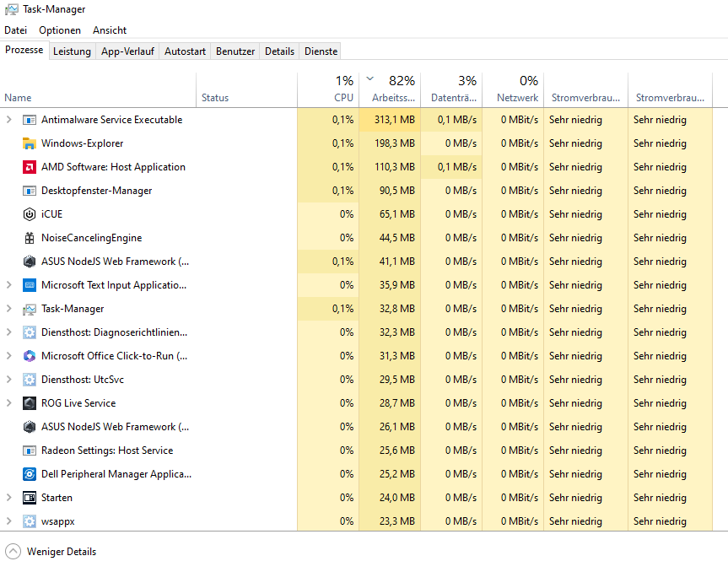
Task: Select the Prozesse tab
Action: (x=24, y=50)
